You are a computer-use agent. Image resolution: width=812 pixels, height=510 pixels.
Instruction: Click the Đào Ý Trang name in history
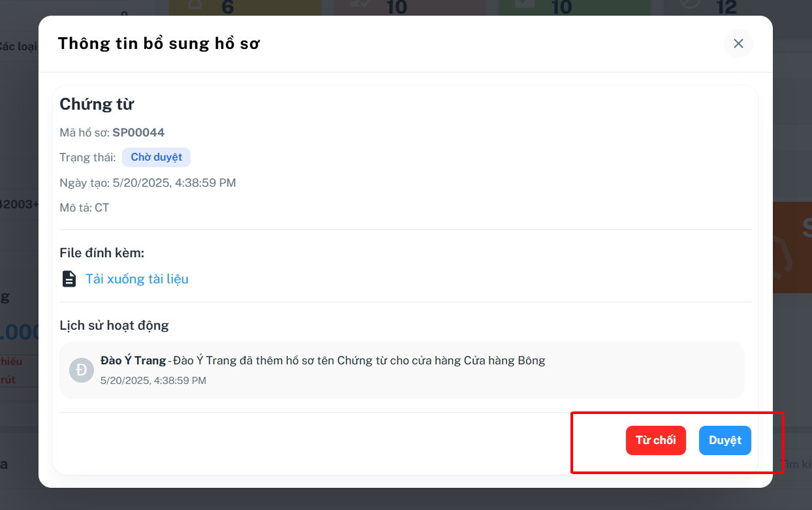coord(133,360)
